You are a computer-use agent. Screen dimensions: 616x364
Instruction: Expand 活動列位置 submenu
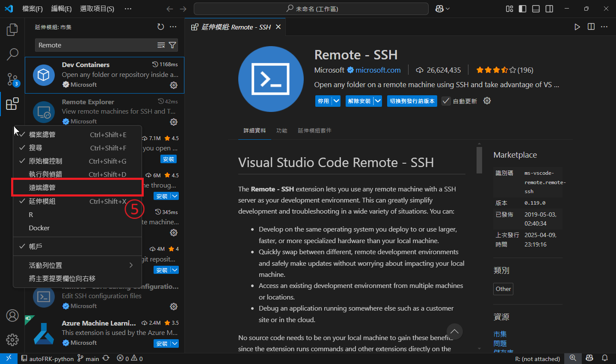click(x=77, y=265)
